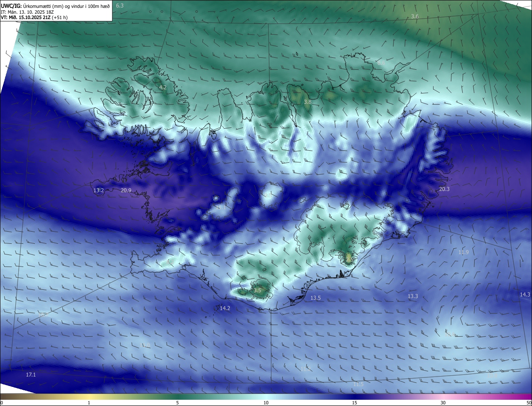Click the 3.5 value on the southern glacier

258,291
